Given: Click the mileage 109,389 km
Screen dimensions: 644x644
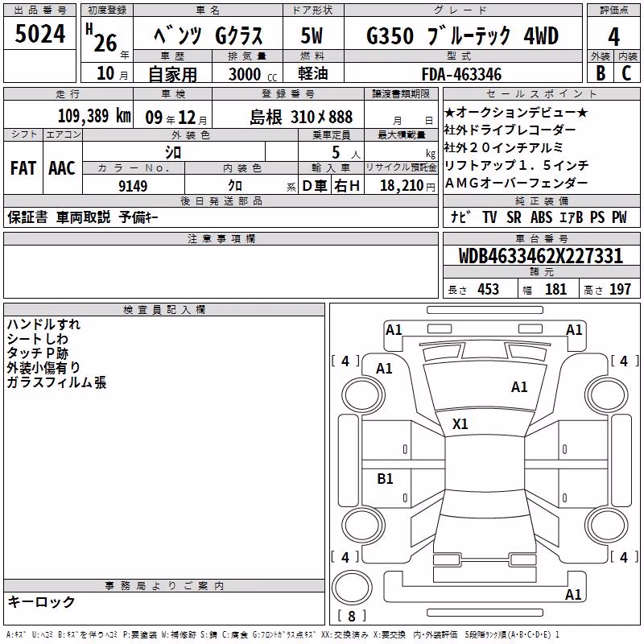Looking at the screenshot, I should [94, 116].
